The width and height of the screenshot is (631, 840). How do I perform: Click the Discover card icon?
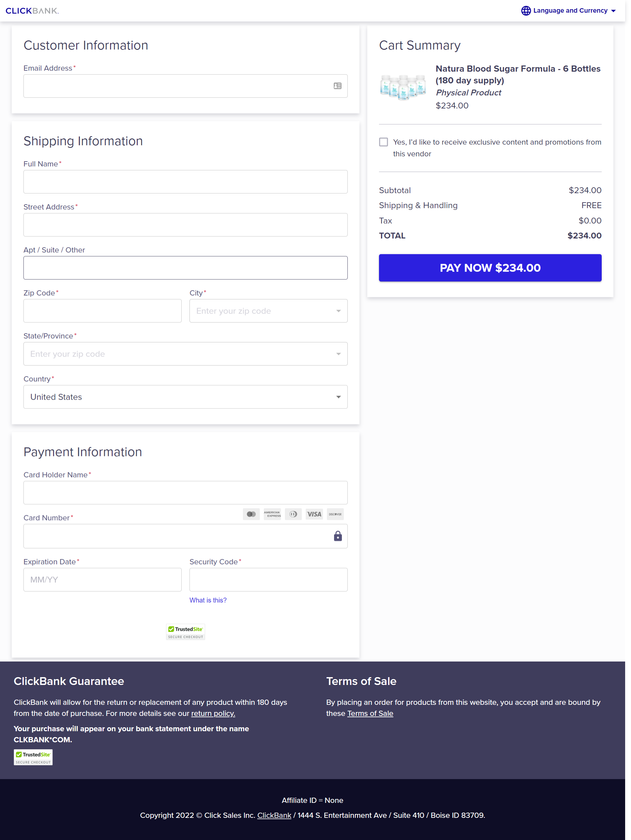pyautogui.click(x=335, y=514)
